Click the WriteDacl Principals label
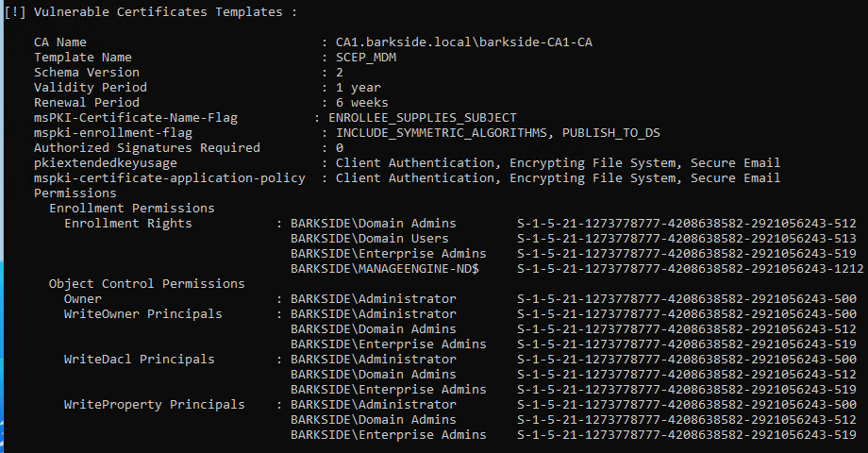The width and height of the screenshot is (868, 453). coord(139,359)
